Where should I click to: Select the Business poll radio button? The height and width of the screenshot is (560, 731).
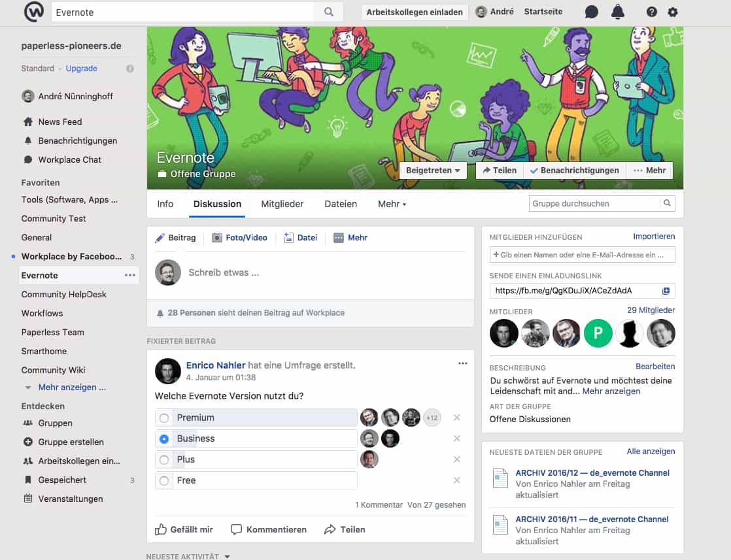[164, 439]
